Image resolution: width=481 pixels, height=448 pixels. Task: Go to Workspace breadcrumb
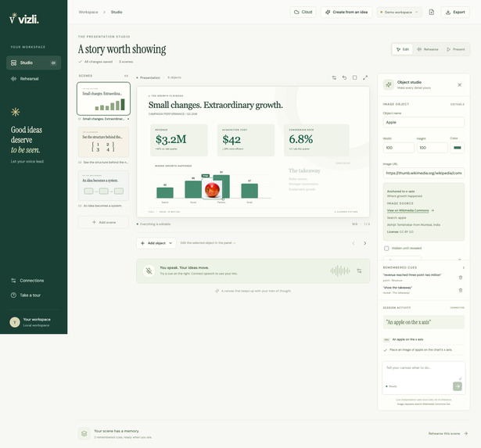(x=88, y=12)
